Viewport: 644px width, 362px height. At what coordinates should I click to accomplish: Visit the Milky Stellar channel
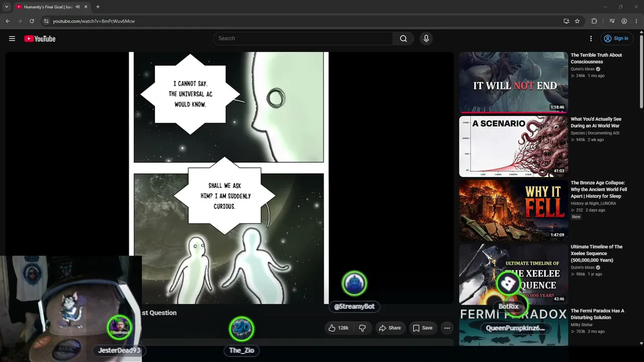(x=582, y=325)
